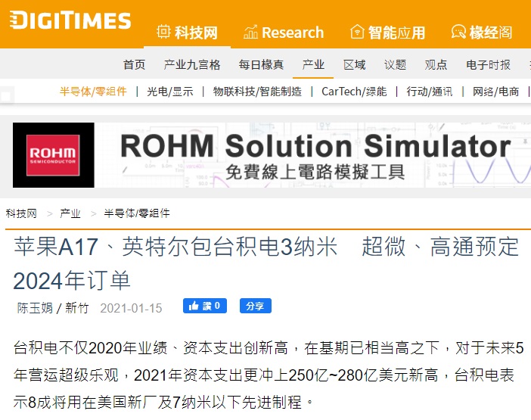The height and width of the screenshot is (420, 531).
Task: Click the house icon beside 智能应用
Action: (x=357, y=32)
